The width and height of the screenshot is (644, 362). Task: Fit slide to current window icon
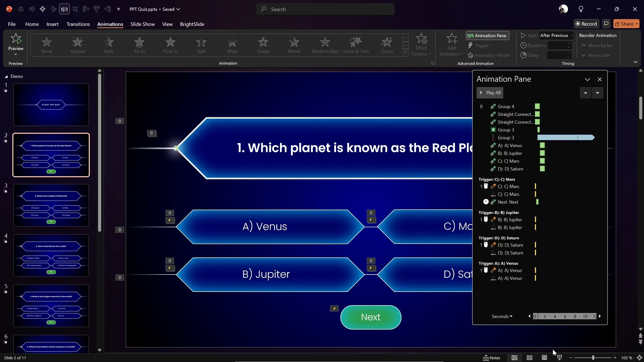(x=639, y=358)
